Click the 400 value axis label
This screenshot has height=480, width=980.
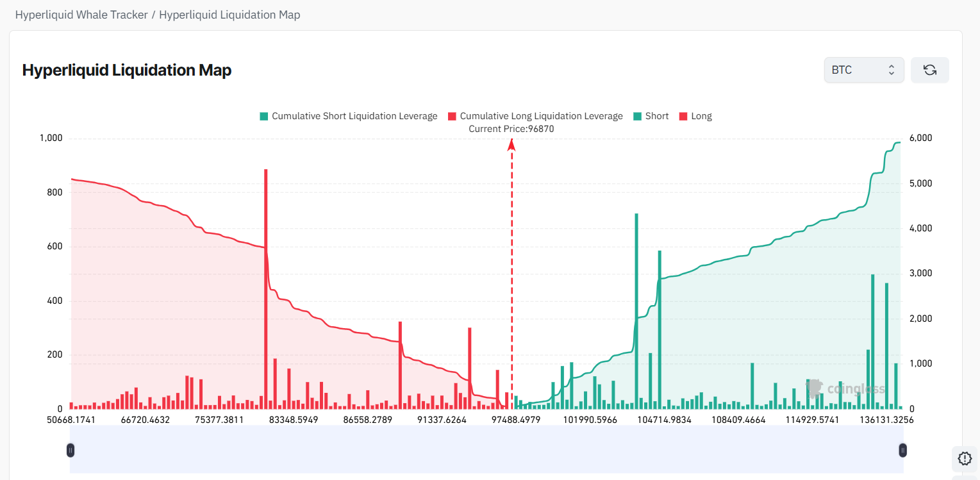point(54,301)
